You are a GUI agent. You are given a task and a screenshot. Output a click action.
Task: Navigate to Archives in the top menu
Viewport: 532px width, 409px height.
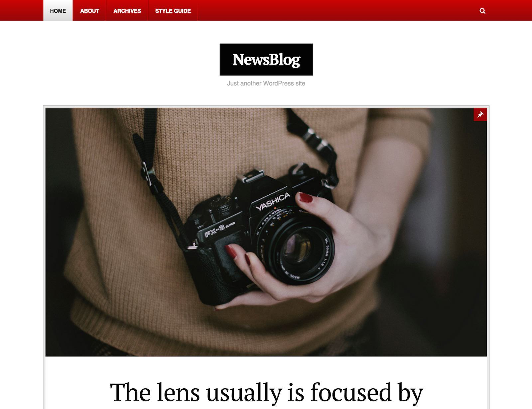127,11
